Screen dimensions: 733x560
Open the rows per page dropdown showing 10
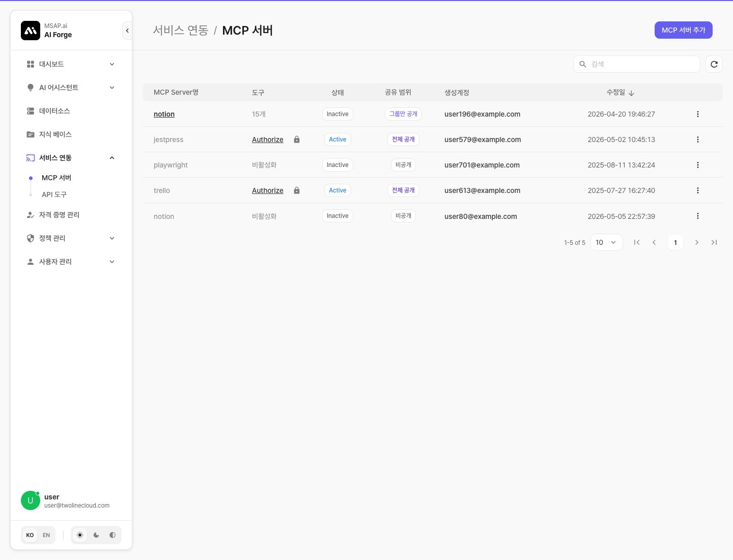tap(606, 242)
